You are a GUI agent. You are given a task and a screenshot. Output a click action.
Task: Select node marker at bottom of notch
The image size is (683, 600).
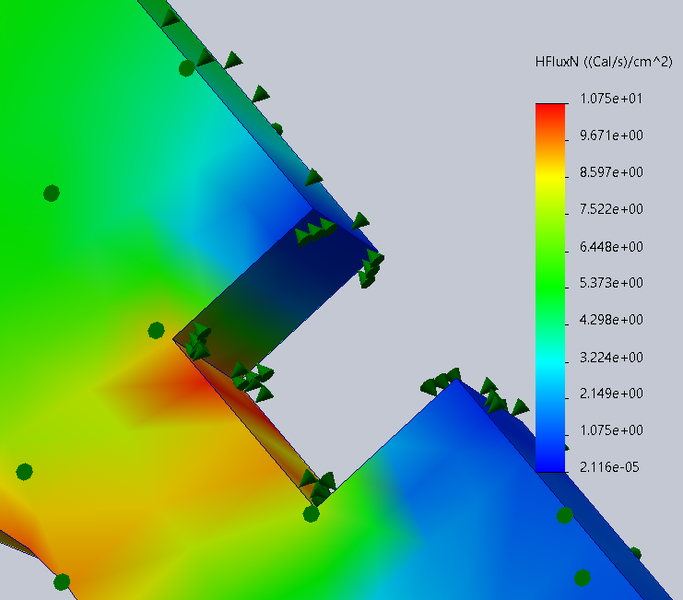tap(311, 513)
